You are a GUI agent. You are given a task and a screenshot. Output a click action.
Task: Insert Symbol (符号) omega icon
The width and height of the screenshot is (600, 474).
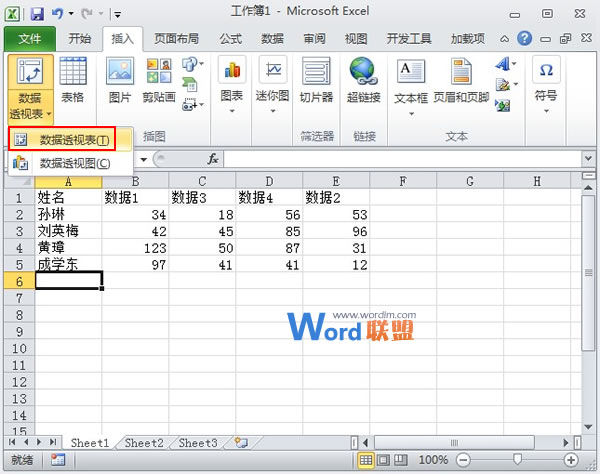tap(546, 70)
